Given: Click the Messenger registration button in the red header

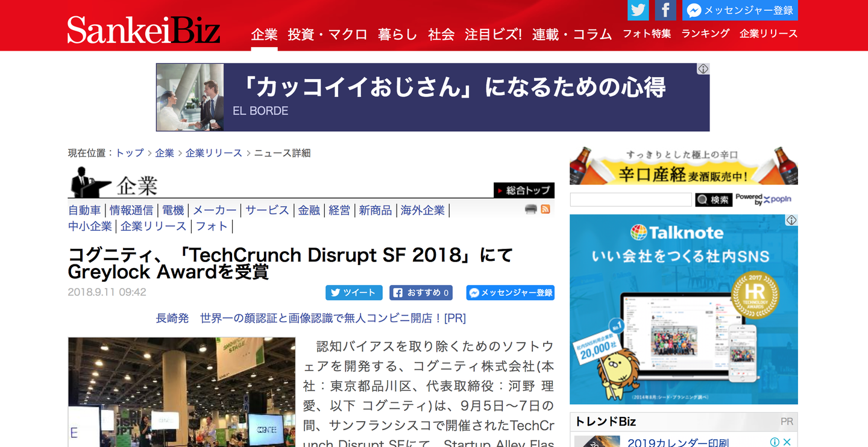Looking at the screenshot, I should pos(740,10).
